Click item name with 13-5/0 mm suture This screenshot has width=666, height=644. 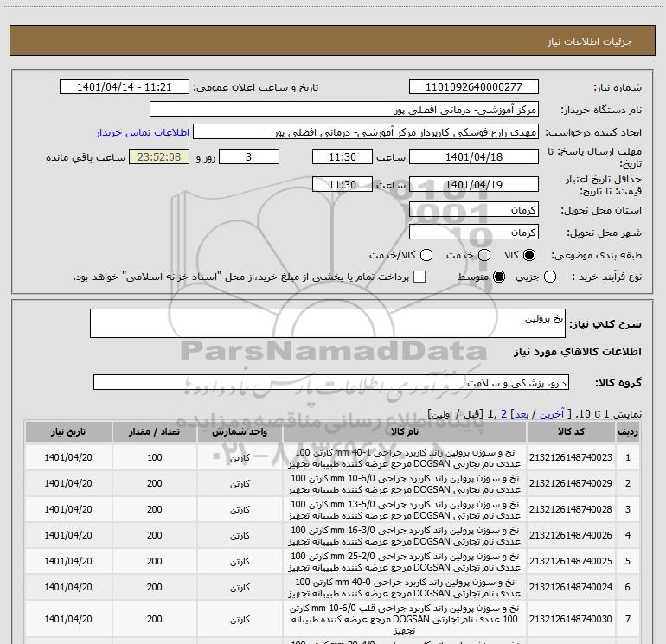[x=405, y=509]
